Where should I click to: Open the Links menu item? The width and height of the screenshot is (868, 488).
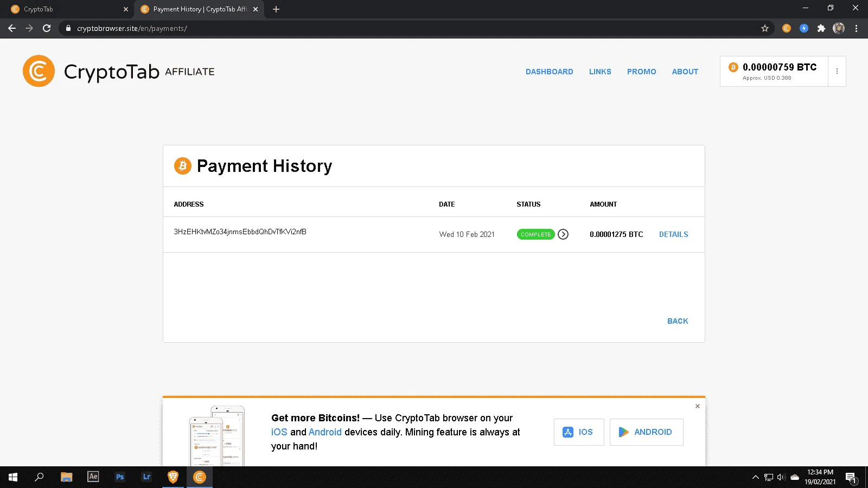[600, 72]
